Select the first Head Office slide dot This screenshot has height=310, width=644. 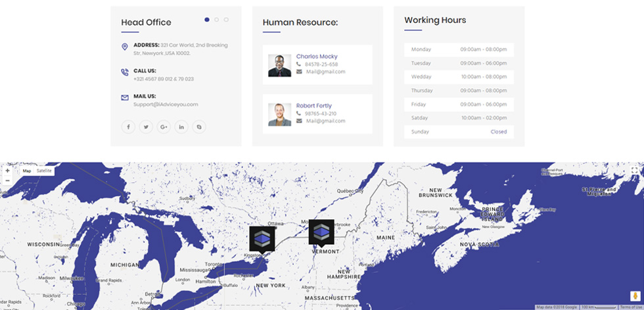(x=207, y=19)
